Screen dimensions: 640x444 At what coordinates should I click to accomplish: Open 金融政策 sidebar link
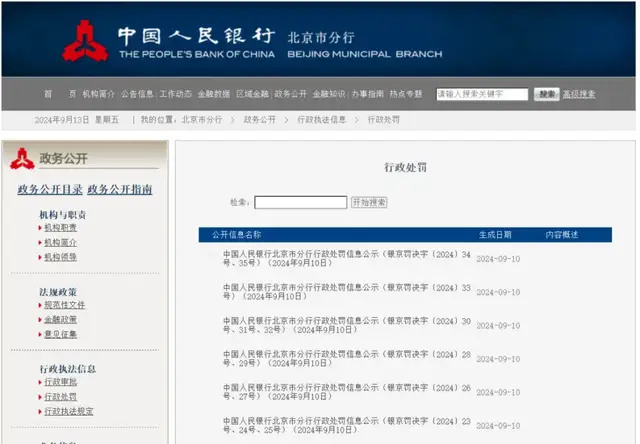pos(60,320)
